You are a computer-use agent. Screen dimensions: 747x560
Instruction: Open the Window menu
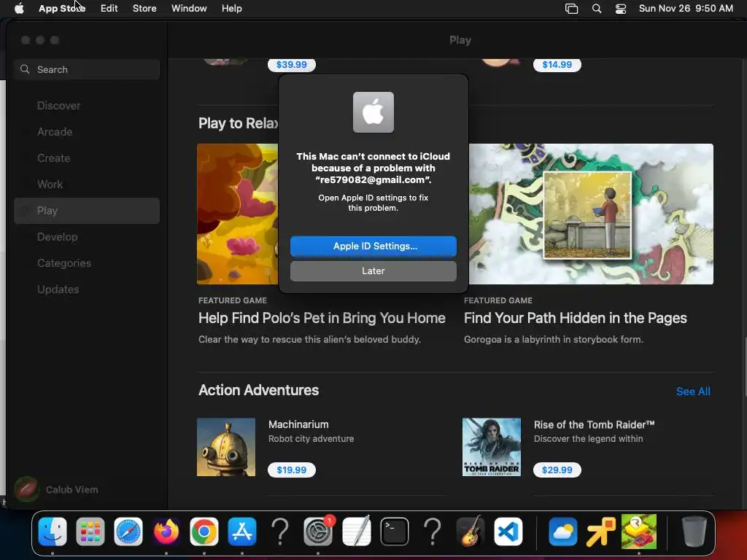pyautogui.click(x=189, y=8)
